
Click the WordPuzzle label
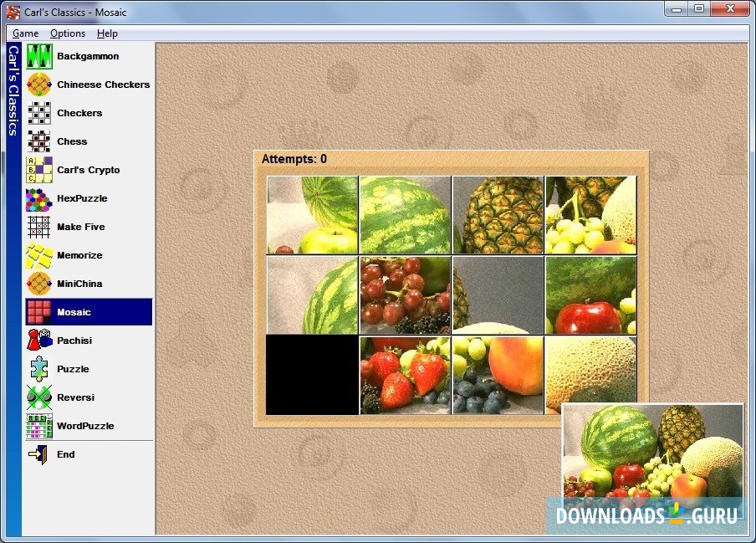[85, 427]
